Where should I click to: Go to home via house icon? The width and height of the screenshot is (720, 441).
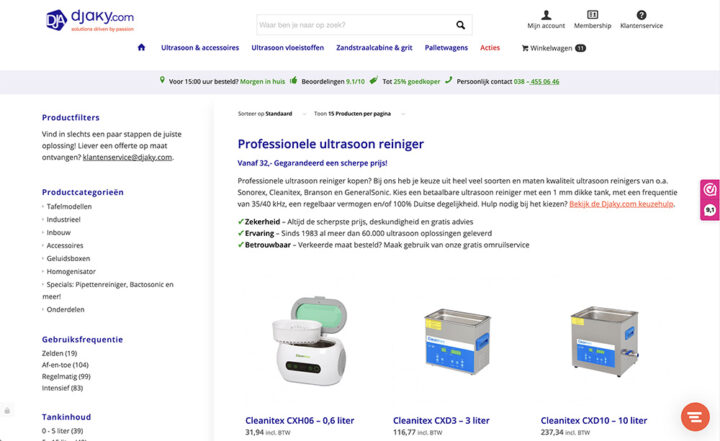click(x=141, y=47)
